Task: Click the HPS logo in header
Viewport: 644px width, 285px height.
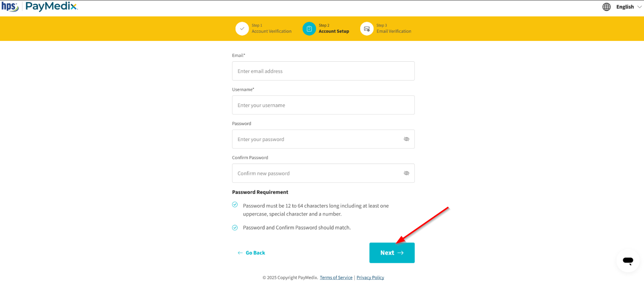Action: [10, 7]
